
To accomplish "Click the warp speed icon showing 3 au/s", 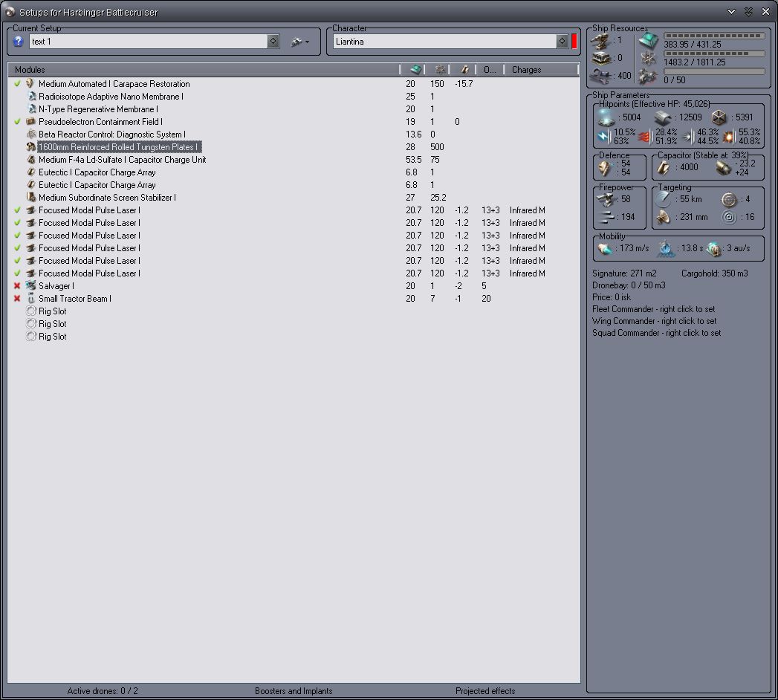I will [x=713, y=248].
